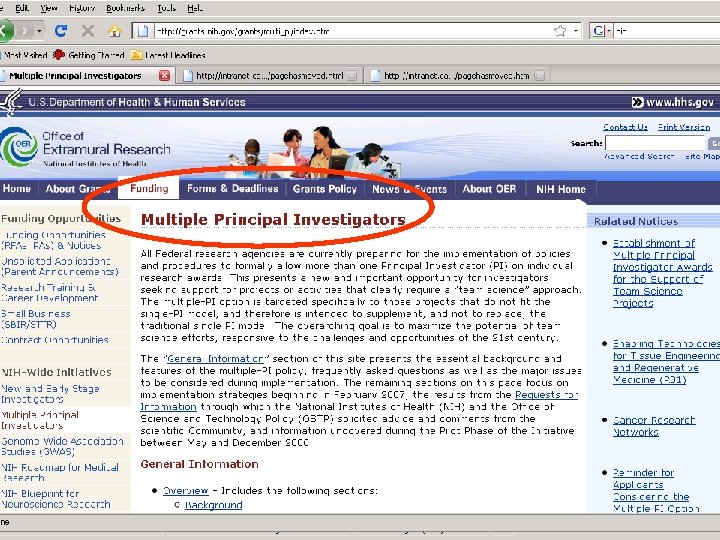Open the Grants Policy navigation item
720x540 pixels.
pyautogui.click(x=325, y=189)
